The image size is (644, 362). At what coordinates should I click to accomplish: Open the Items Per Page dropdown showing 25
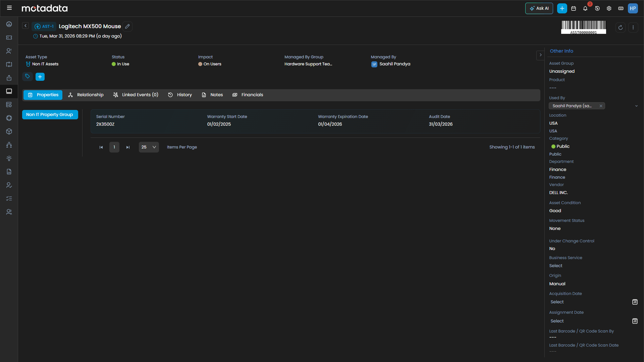[x=149, y=147]
